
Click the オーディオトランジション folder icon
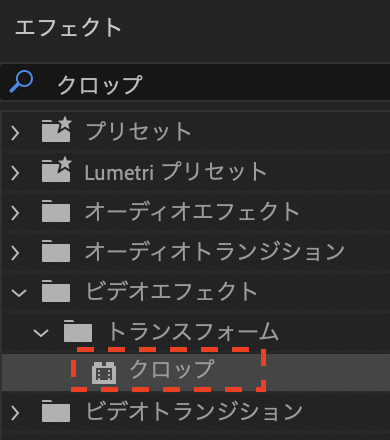point(56,251)
